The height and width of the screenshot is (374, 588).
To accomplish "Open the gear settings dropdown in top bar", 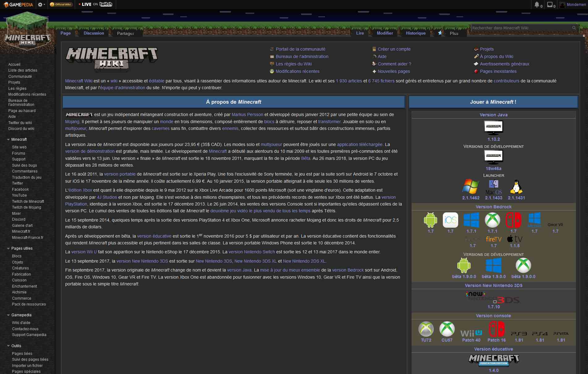I will 41,4.
